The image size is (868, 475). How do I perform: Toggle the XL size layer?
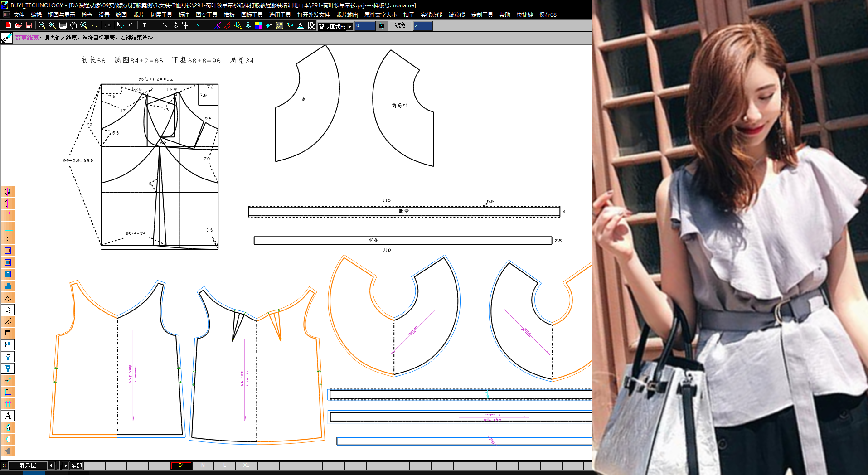coord(246,465)
